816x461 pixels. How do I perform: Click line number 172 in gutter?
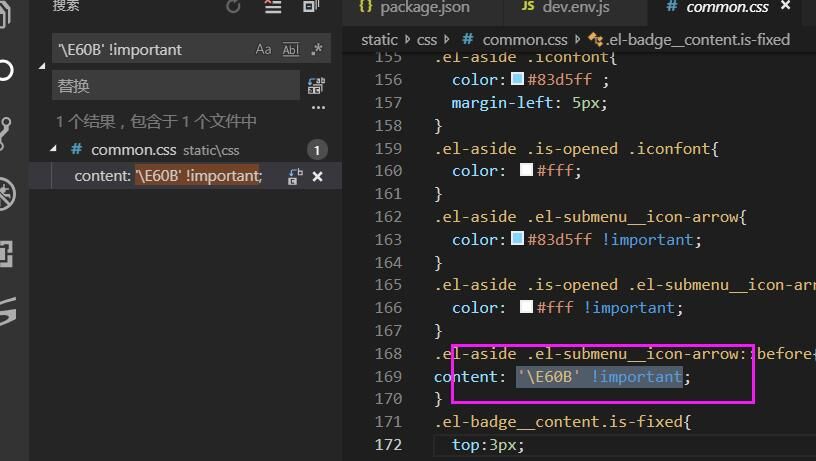click(x=388, y=445)
